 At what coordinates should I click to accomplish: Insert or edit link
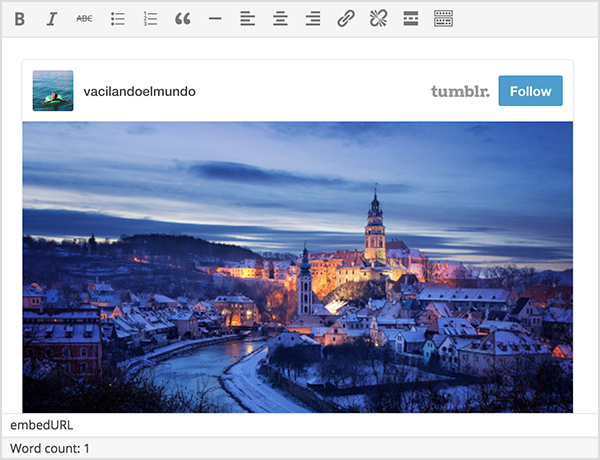(x=345, y=18)
